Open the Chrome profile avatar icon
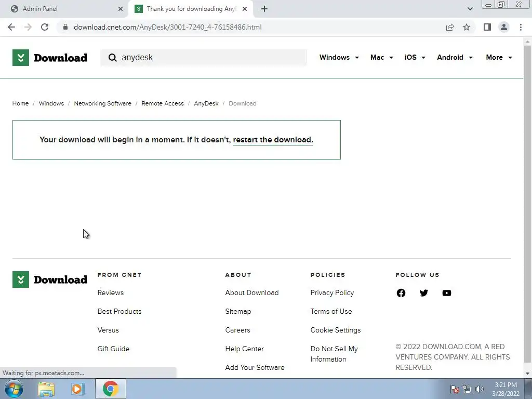532x399 pixels. tap(504, 27)
